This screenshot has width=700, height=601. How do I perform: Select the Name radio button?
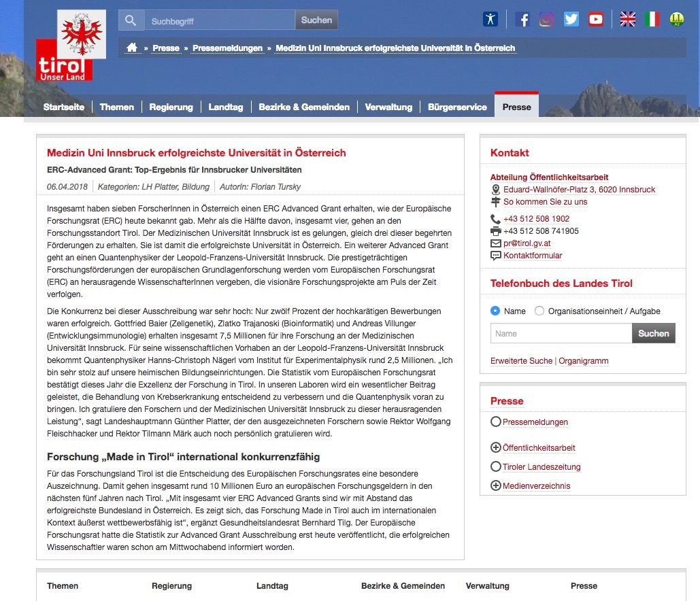tap(495, 311)
